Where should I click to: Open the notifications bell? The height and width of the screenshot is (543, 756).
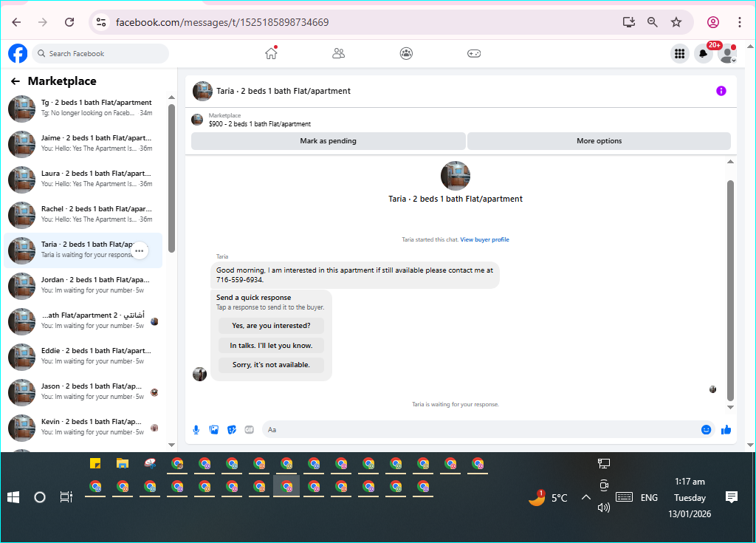pos(704,54)
